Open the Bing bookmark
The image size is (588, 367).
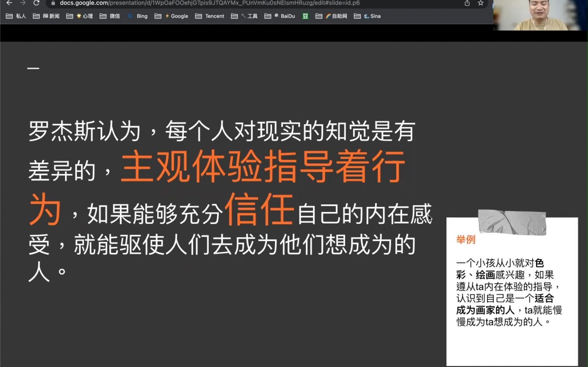point(138,16)
